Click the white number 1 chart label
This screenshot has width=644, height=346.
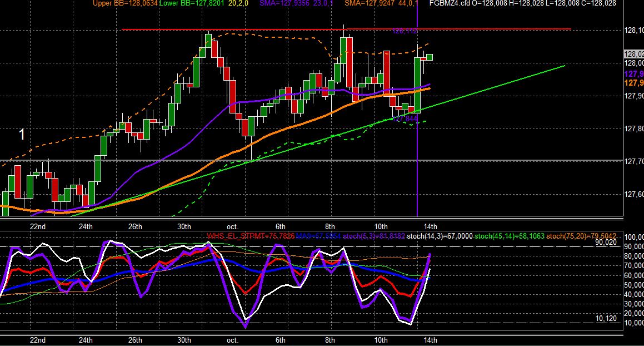click(22, 135)
